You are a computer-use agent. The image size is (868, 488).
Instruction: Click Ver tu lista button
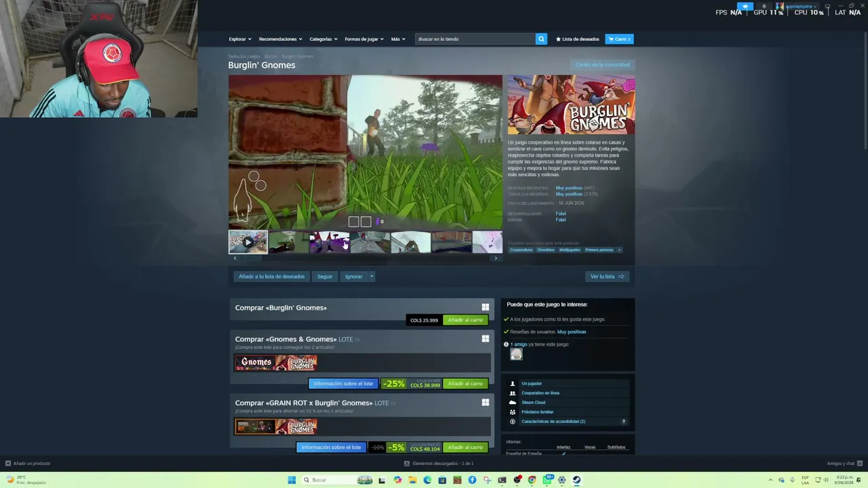[607, 277]
